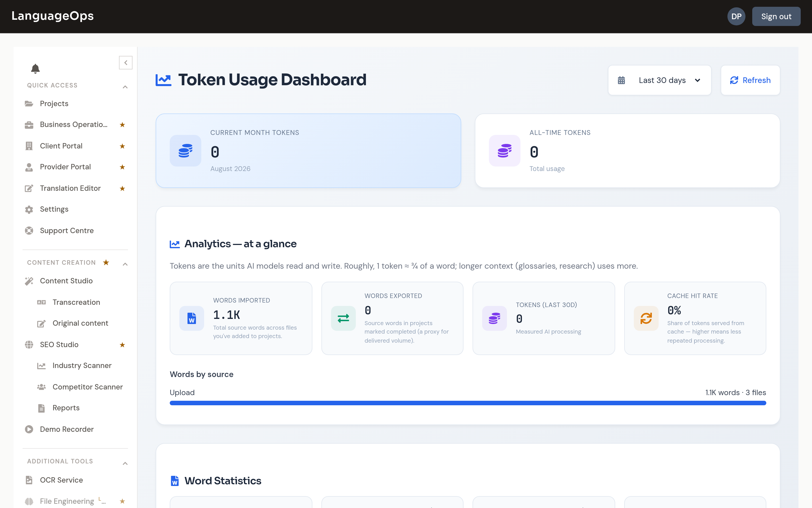Open File Engineering in the sidebar

(67, 501)
